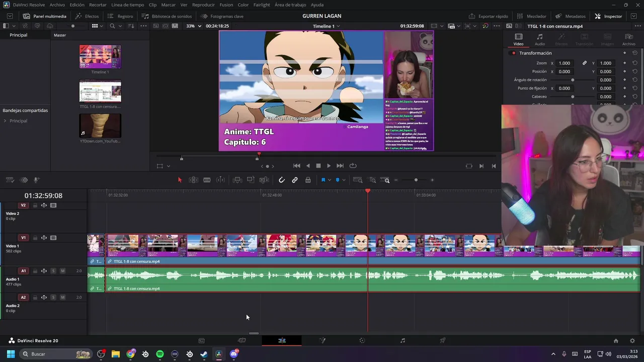Switch to the Deliver page icon
Image resolution: width=644 pixels, height=362 pixels.
pyautogui.click(x=443, y=340)
